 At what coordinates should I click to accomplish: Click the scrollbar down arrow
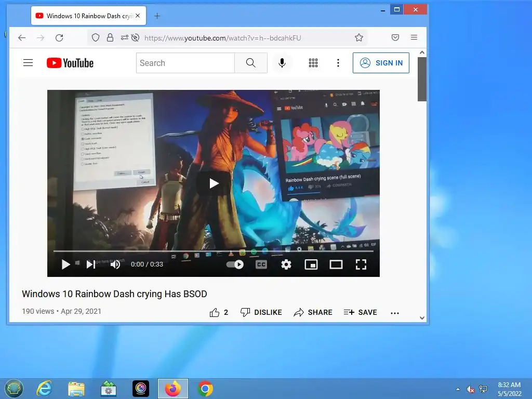(422, 318)
